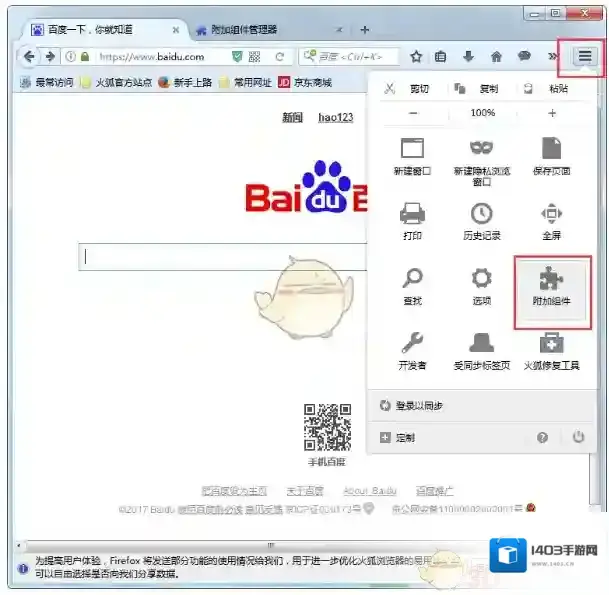
Task: Click 把百度设为主页 footer link
Action: [234, 491]
